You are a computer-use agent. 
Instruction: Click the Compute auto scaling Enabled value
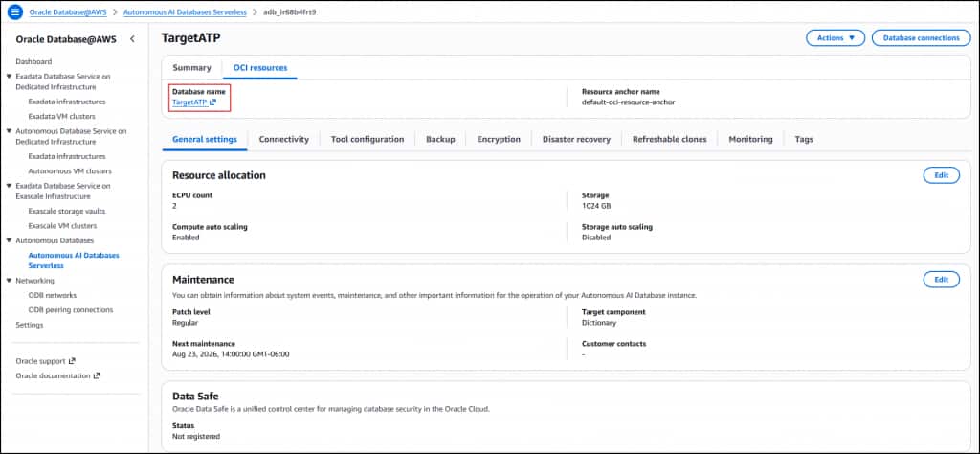coord(186,238)
